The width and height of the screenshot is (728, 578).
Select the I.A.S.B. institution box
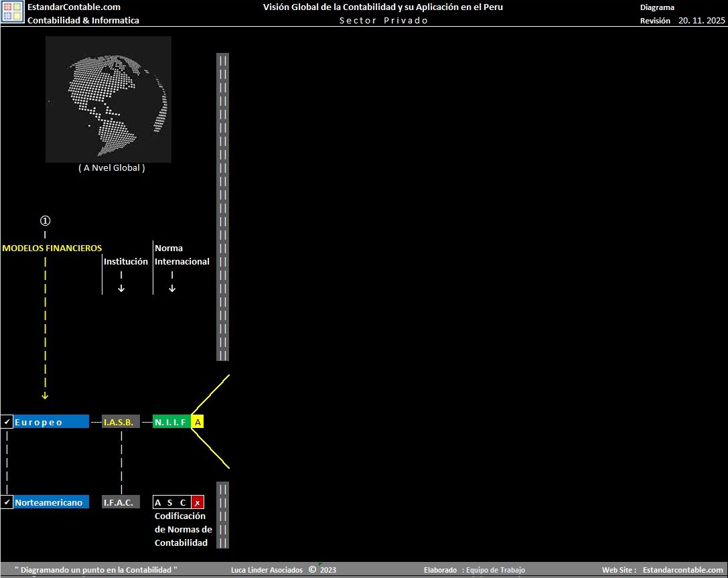(x=121, y=422)
